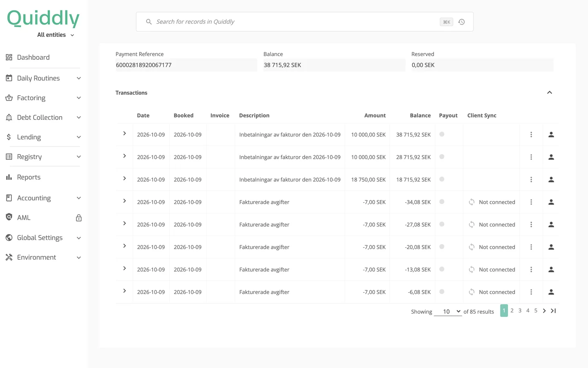Expand the row with balance 28 715,92 SEK
This screenshot has height=368, width=588.
(125, 156)
